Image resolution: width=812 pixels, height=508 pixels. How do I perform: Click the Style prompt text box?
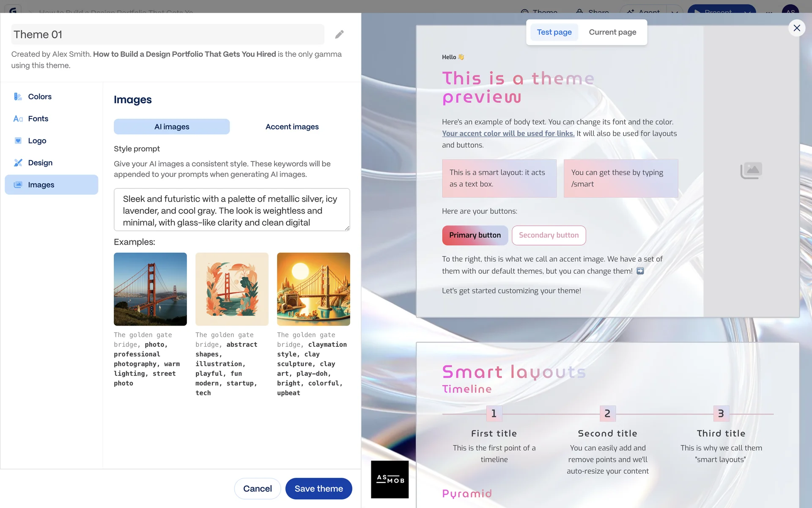[231, 210]
